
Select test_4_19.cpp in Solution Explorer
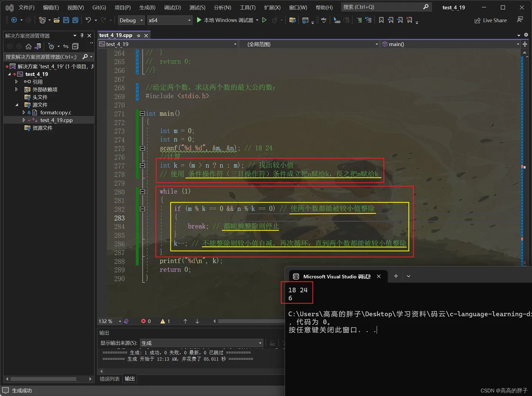[x=56, y=120]
